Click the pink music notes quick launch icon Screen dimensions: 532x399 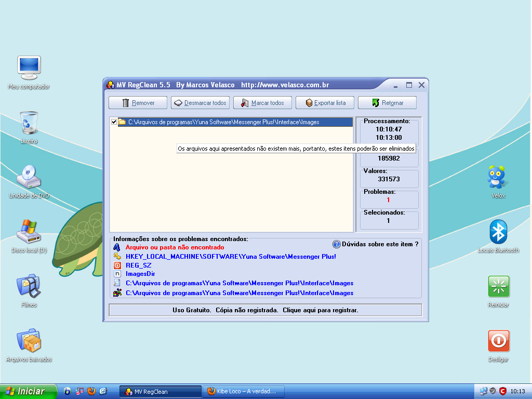coord(79,391)
